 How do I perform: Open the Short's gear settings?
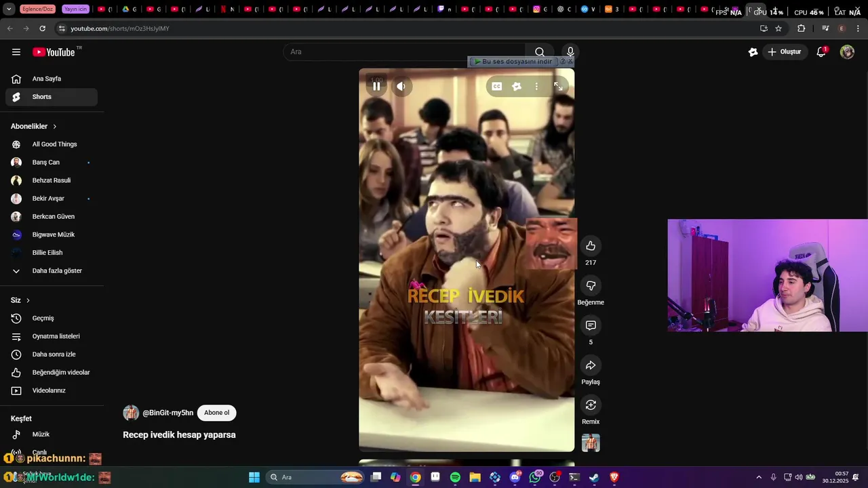click(517, 86)
